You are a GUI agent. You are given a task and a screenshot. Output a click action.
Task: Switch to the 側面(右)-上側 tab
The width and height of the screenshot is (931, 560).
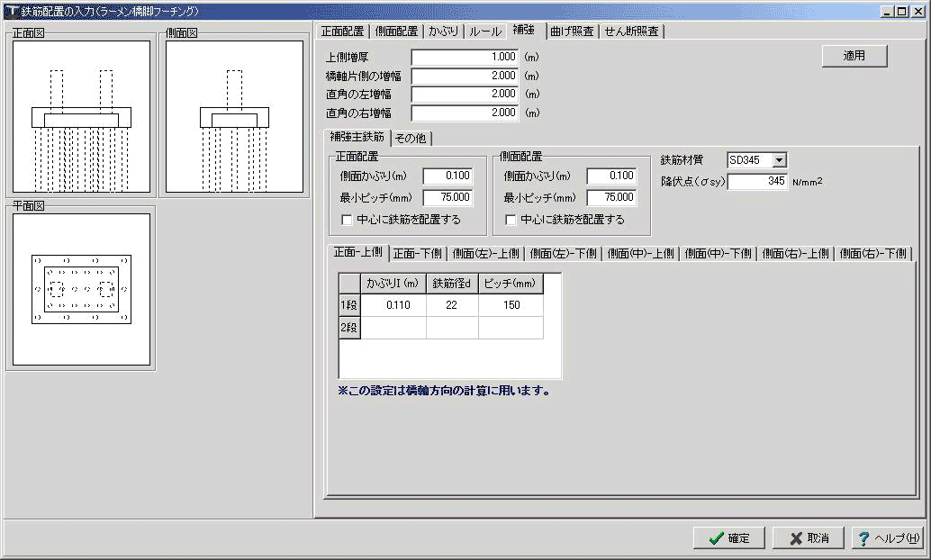point(795,254)
